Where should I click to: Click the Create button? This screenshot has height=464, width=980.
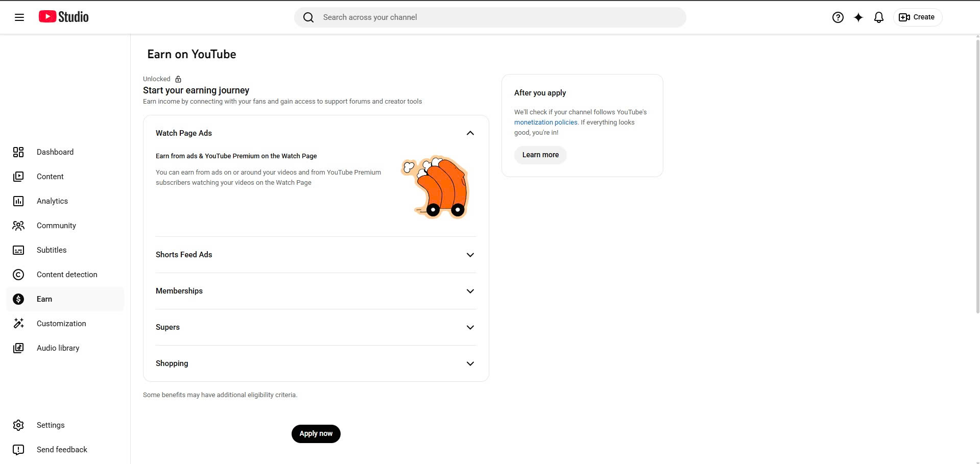[x=918, y=17]
